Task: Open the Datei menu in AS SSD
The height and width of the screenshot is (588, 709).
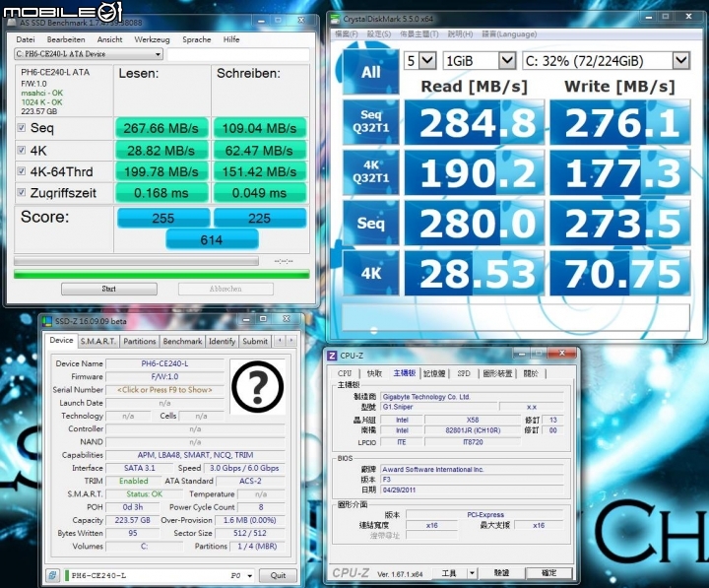Action: click(x=26, y=39)
